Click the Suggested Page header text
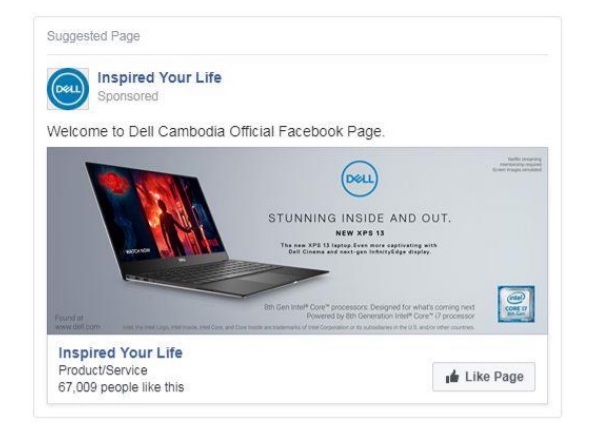The image size is (595, 434). coord(93,36)
